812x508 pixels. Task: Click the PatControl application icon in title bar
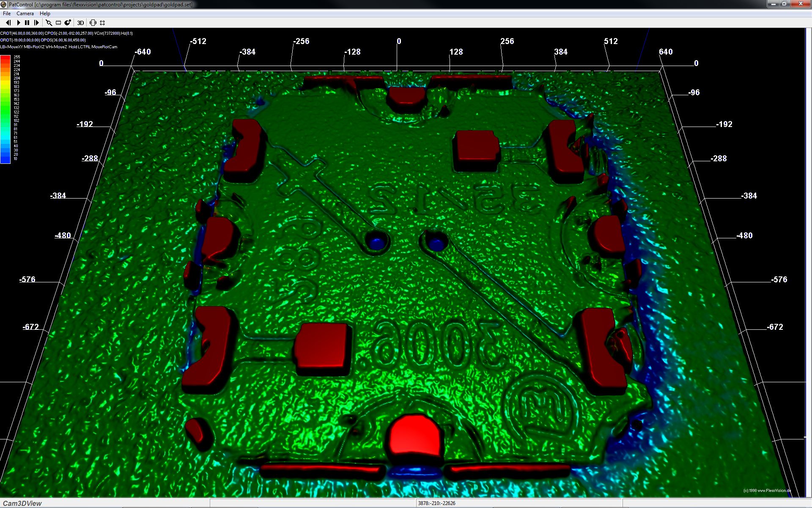coord(4,4)
